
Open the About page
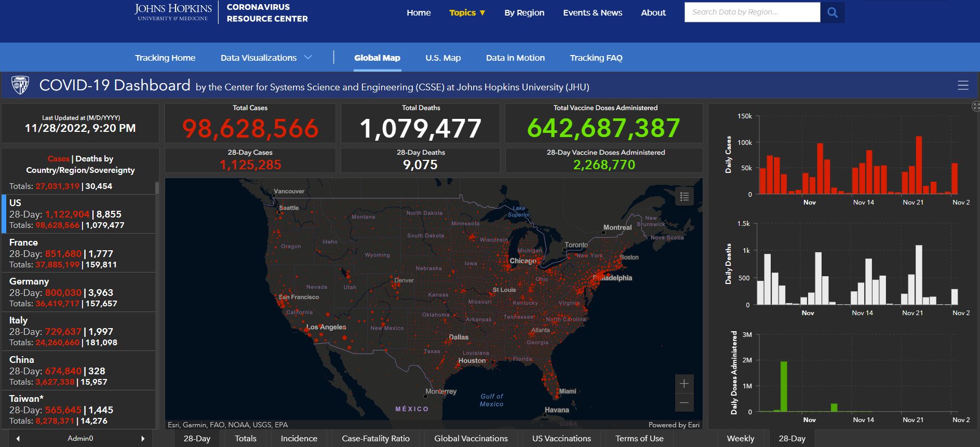[653, 12]
